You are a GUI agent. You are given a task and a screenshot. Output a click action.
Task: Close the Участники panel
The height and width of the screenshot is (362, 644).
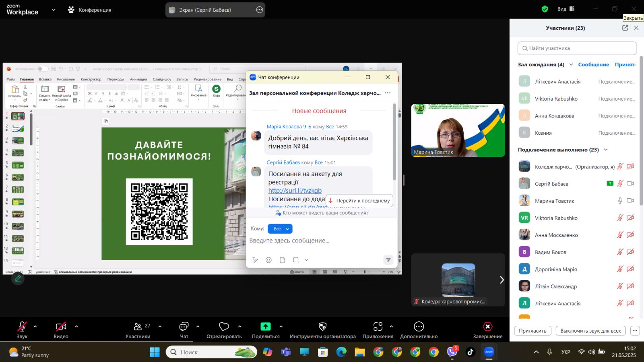pos(636,28)
